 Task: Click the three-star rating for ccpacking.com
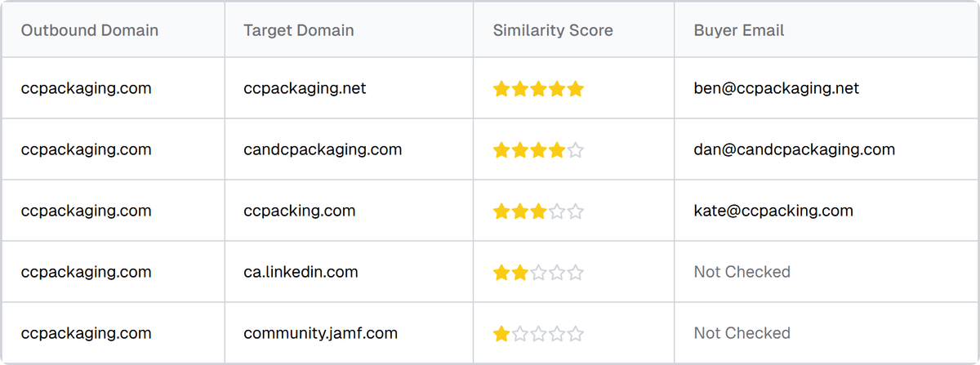pos(538,211)
